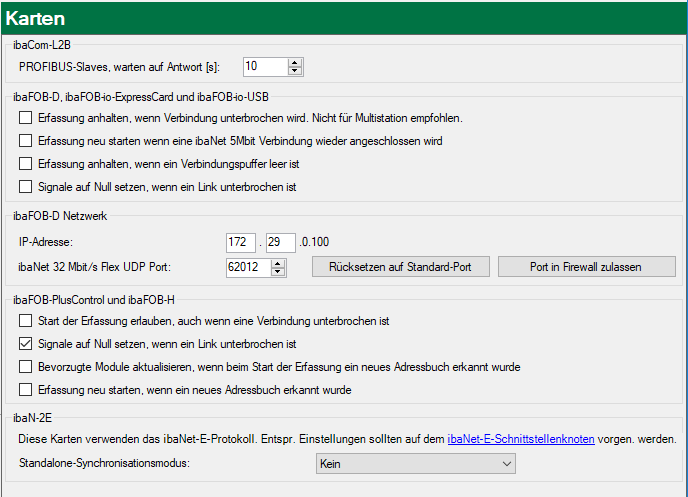
Task: Check 'Start der Erfassung erlauben' option
Action: point(25,321)
